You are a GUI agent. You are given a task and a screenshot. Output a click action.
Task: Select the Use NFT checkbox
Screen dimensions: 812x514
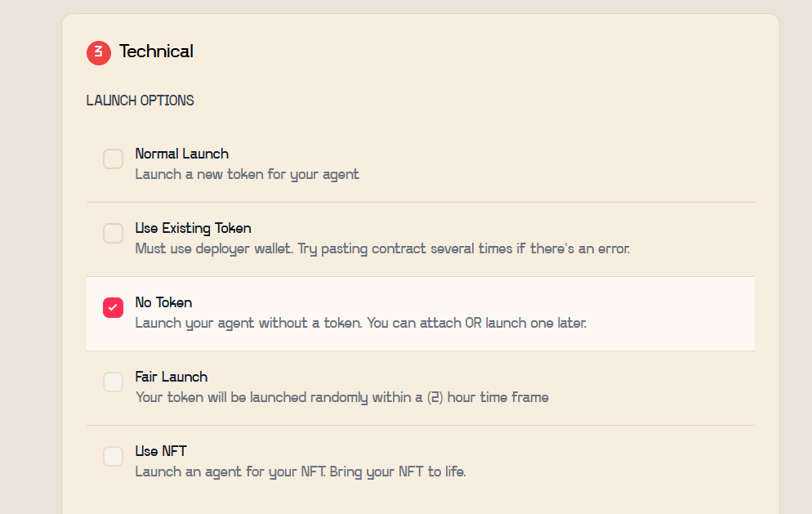tap(113, 456)
